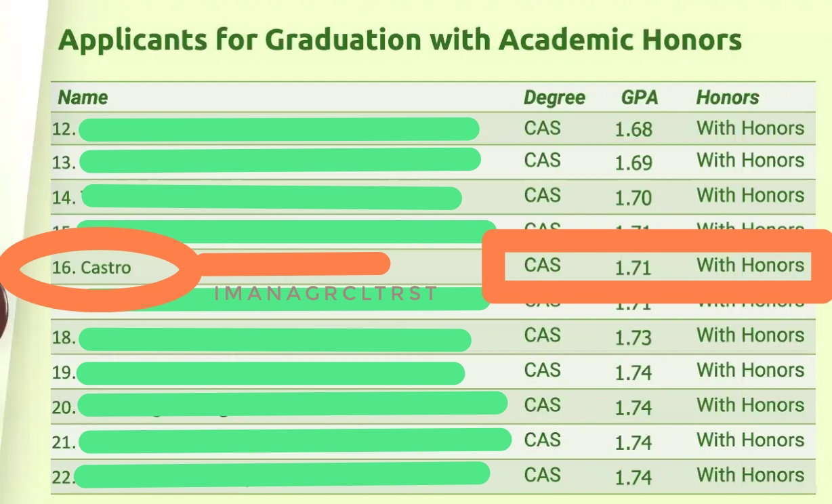Click 'With Honors' in row 21
The height and width of the screenshot is (504, 832).
[750, 440]
